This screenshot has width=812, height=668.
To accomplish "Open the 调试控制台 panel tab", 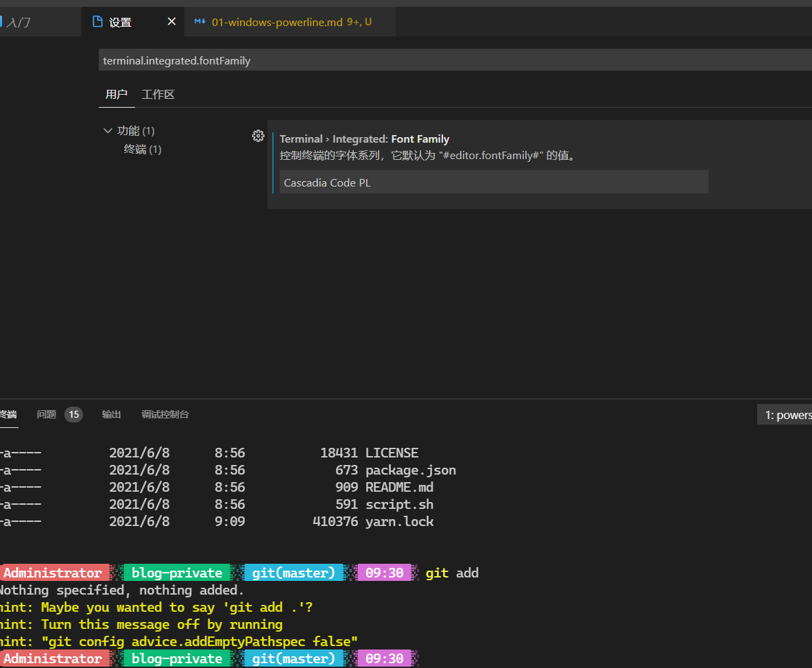I will click(165, 414).
